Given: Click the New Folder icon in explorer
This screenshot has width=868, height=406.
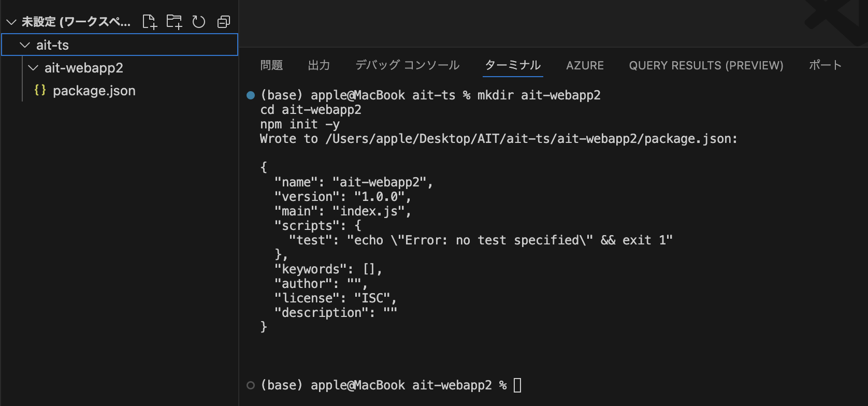Looking at the screenshot, I should click(x=174, y=22).
